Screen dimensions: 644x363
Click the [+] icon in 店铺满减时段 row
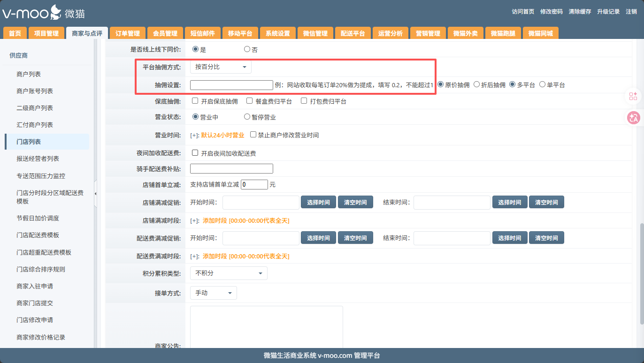click(194, 220)
